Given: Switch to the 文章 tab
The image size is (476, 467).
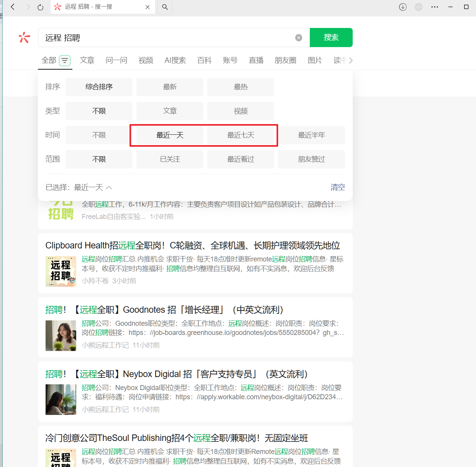Looking at the screenshot, I should [87, 60].
